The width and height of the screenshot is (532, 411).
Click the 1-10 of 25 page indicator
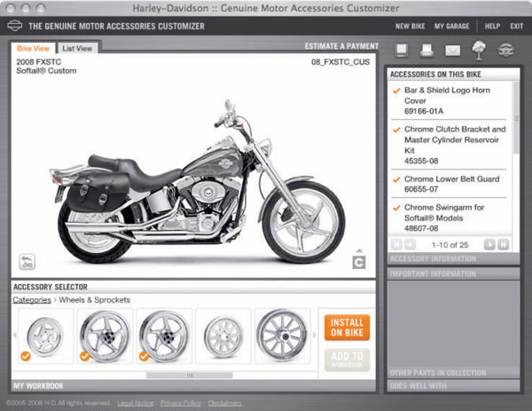point(450,245)
